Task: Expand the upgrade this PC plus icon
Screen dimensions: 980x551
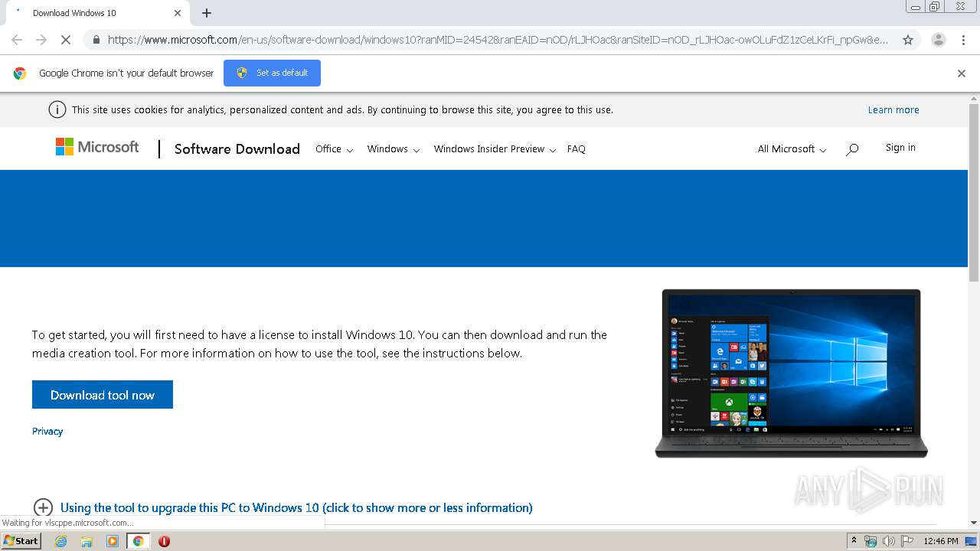Action: coord(43,507)
